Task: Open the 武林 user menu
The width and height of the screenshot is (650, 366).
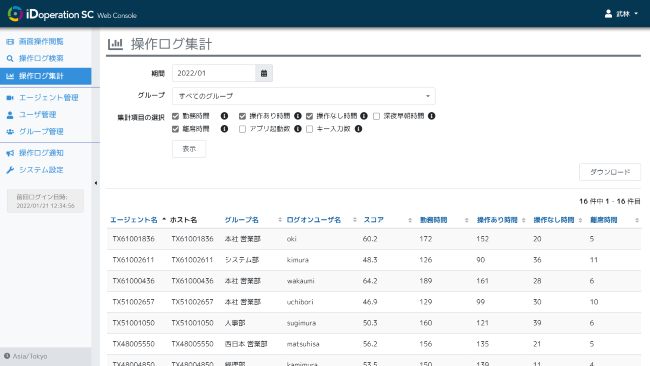Action: 621,14
